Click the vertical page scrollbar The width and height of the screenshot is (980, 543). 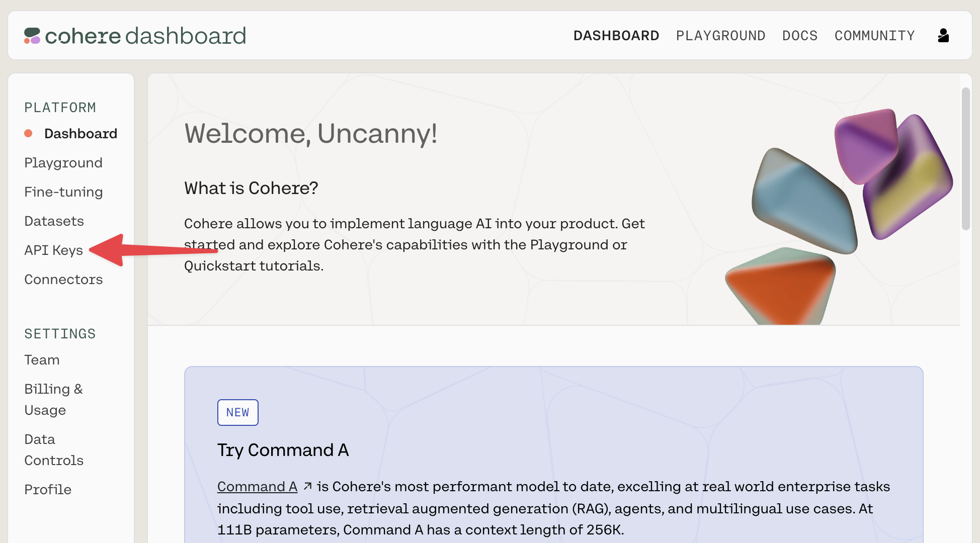pyautogui.click(x=965, y=159)
